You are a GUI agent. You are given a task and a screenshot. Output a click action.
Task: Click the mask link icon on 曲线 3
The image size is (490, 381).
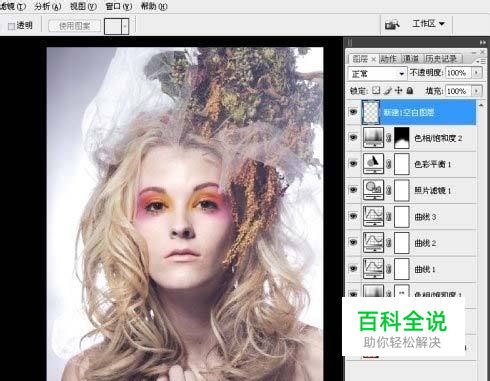point(389,216)
